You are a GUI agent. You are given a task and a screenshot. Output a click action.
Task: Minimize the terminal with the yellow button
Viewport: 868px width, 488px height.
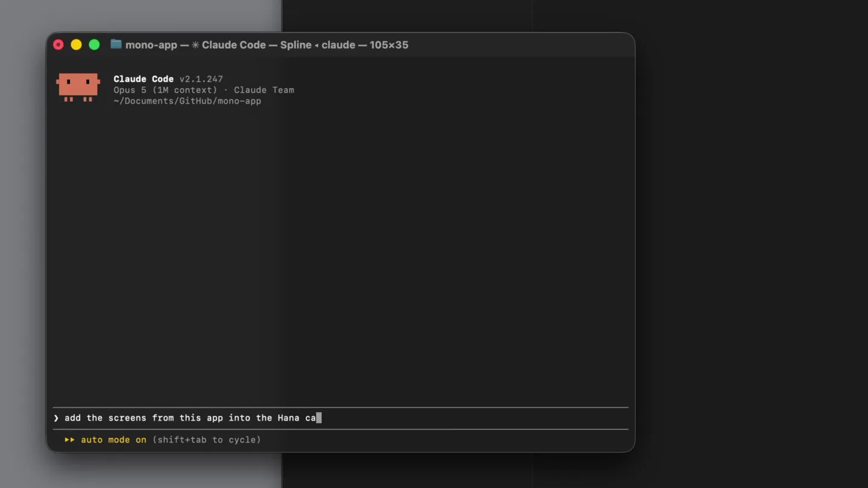(x=77, y=45)
